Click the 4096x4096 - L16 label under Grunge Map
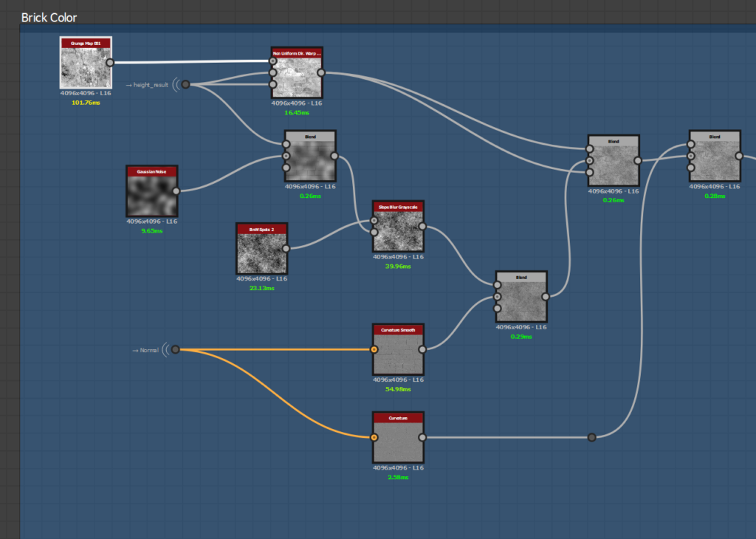 click(86, 94)
